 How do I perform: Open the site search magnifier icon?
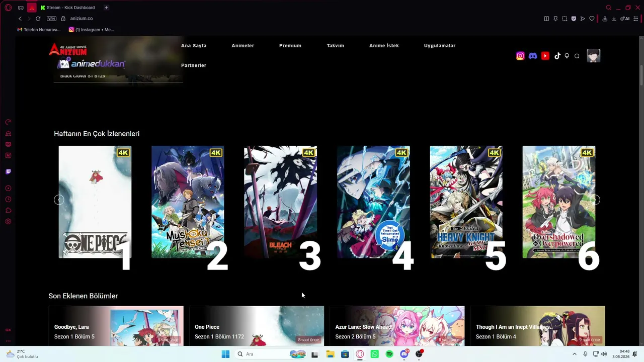point(577,56)
